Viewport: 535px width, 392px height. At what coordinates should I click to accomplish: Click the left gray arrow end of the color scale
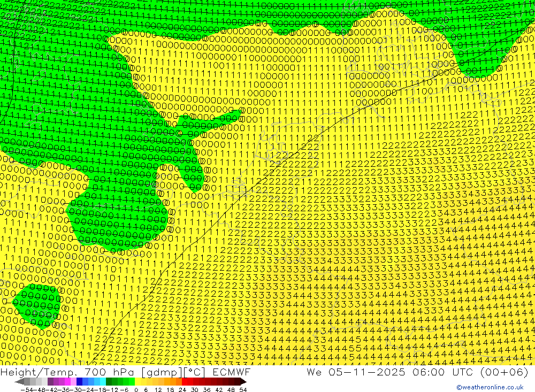tap(19, 382)
